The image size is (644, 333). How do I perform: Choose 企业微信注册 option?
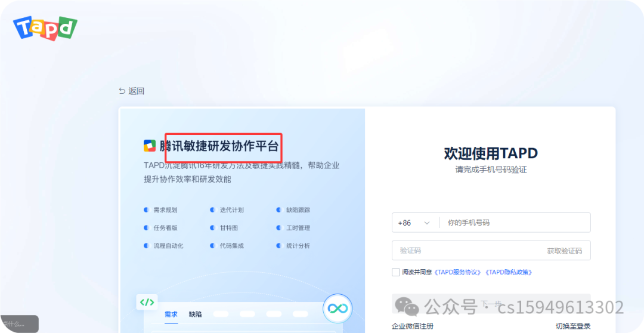click(x=413, y=326)
